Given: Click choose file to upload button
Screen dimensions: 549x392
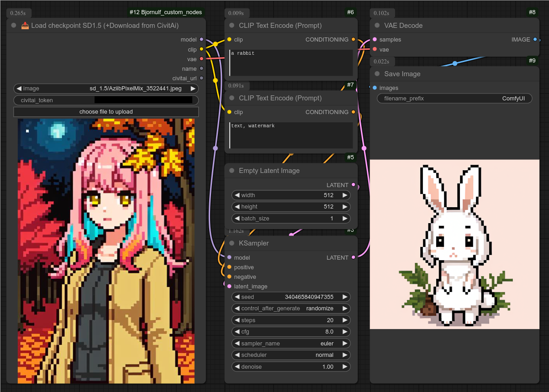Looking at the screenshot, I should point(106,112).
